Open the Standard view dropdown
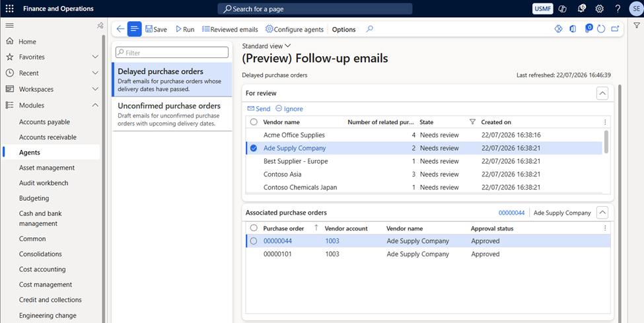 tap(266, 46)
